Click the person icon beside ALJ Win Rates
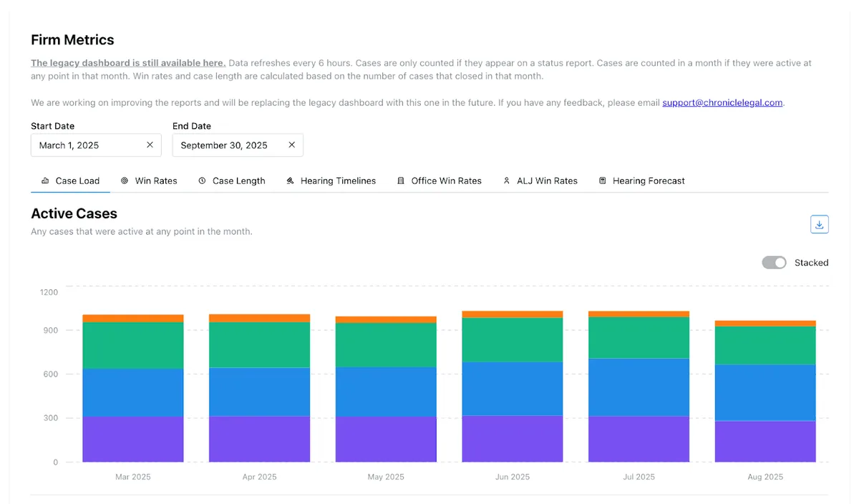Image resolution: width=859 pixels, height=504 pixels. pyautogui.click(x=506, y=180)
